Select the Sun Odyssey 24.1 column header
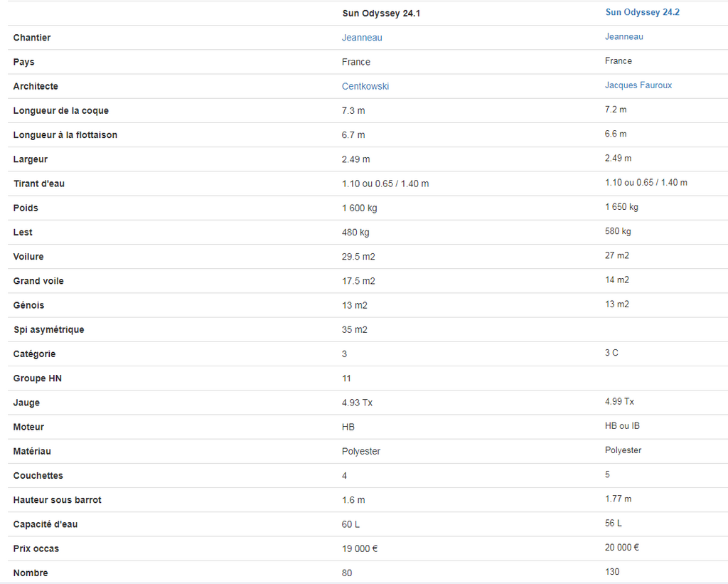728x584 pixels. tap(381, 14)
